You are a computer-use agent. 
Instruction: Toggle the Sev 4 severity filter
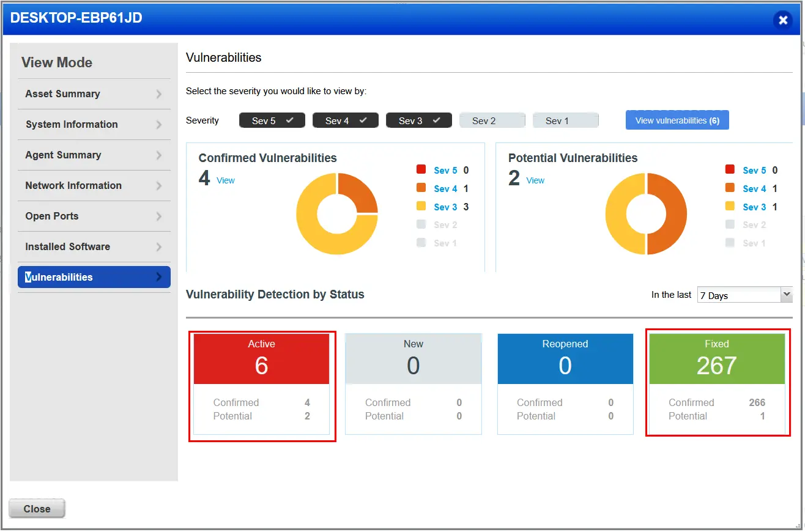(x=346, y=120)
